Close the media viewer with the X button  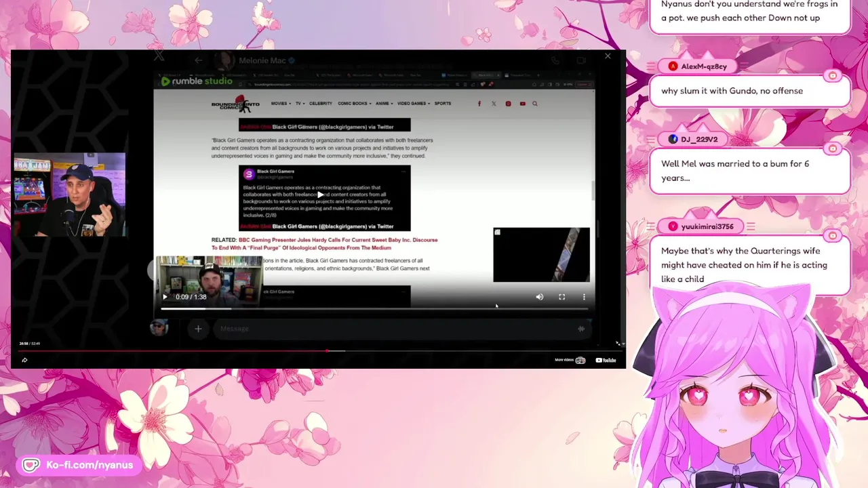608,56
